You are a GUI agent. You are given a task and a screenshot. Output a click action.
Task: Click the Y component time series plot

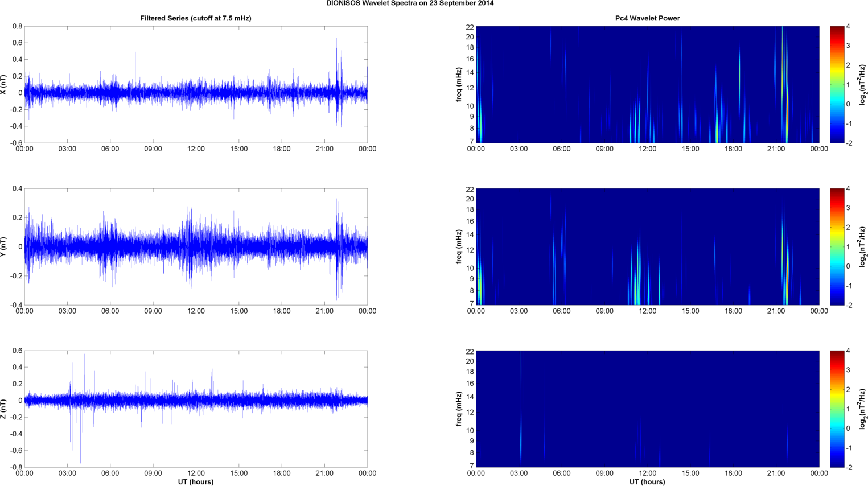pyautogui.click(x=196, y=247)
